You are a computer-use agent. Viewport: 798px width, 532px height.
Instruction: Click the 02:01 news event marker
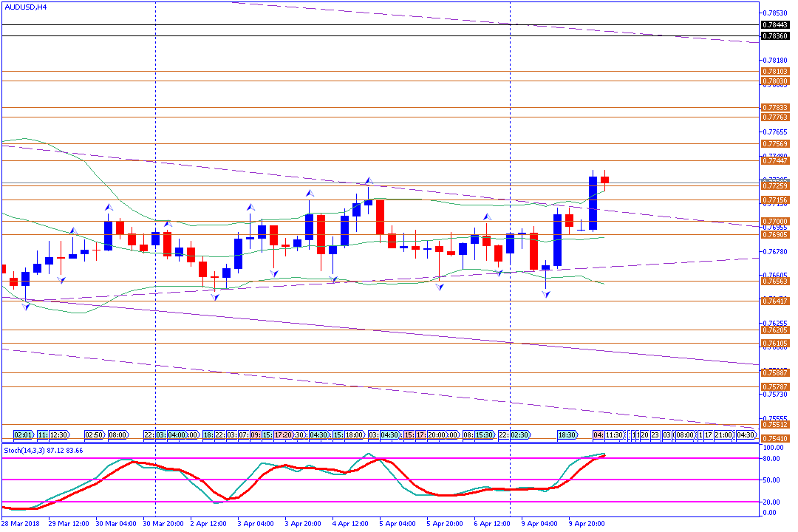24,435
